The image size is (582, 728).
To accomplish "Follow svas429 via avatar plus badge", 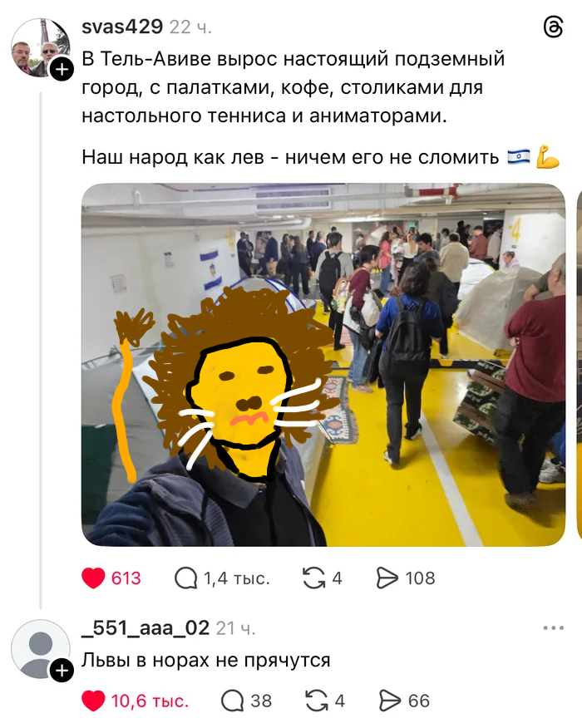I will [62, 70].
